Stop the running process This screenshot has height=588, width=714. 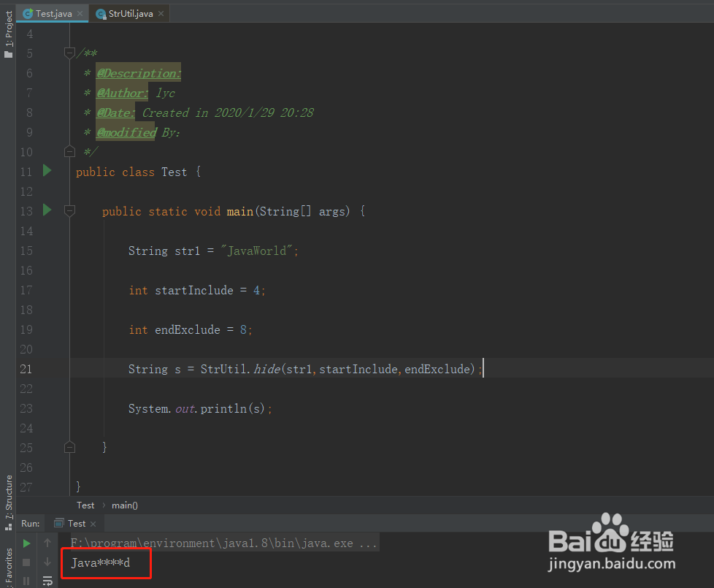[26, 562]
